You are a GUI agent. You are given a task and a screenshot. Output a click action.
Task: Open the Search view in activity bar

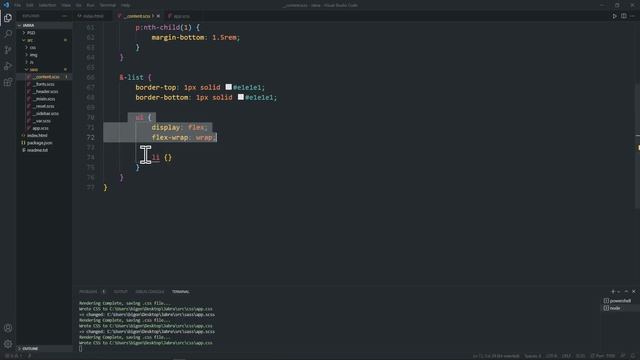(8, 33)
